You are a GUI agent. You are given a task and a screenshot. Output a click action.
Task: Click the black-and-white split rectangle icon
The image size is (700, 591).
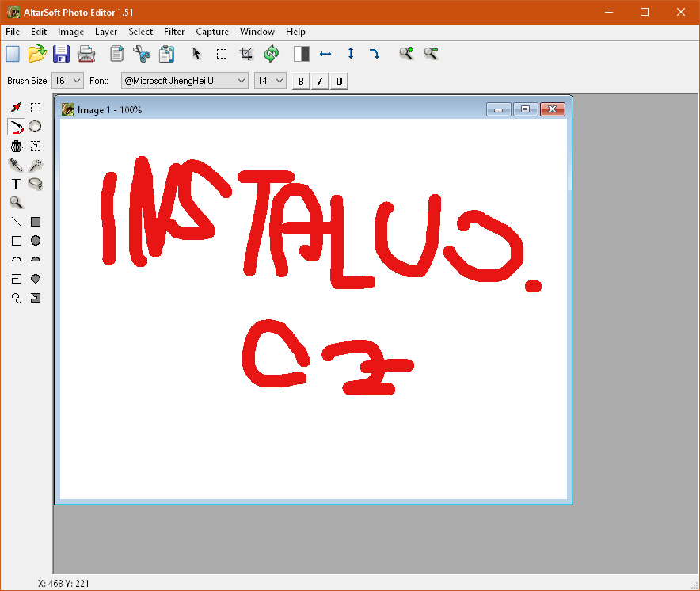pyautogui.click(x=302, y=54)
